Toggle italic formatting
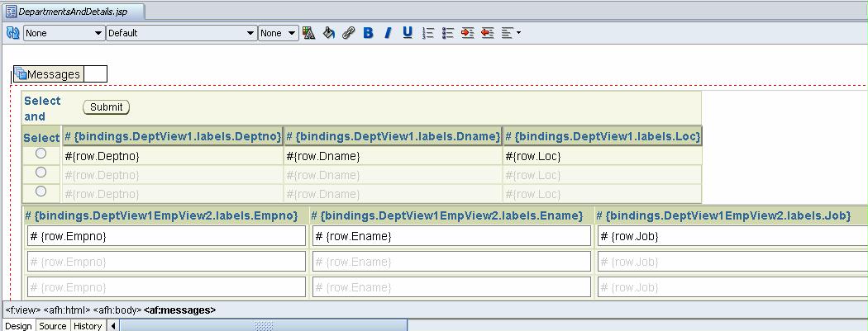The width and height of the screenshot is (868, 331). (387, 33)
